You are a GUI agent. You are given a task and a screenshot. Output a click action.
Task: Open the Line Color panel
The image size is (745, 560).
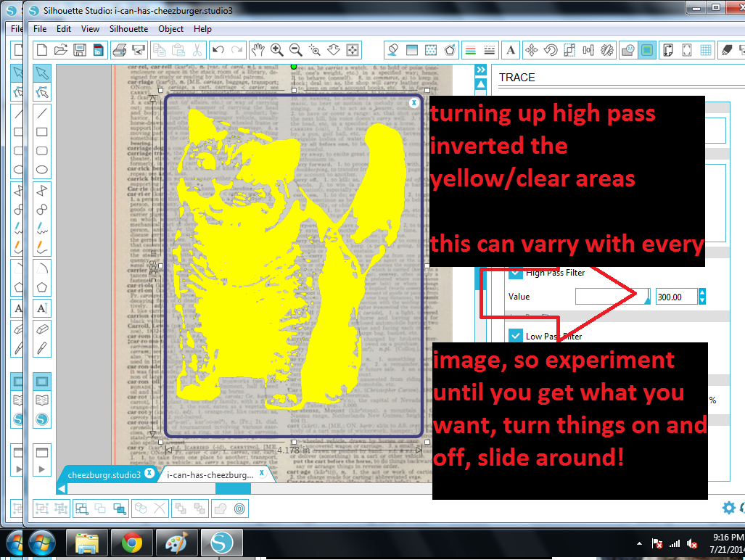pyautogui.click(x=470, y=50)
